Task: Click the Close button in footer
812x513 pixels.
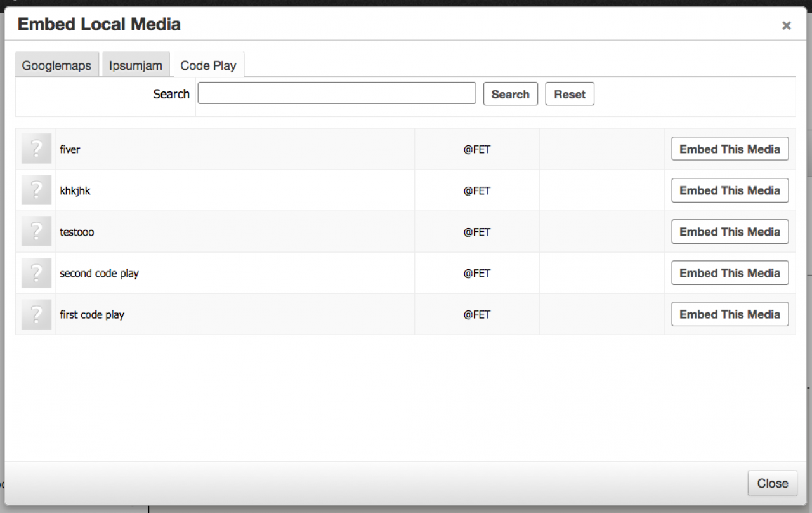Action: click(772, 483)
